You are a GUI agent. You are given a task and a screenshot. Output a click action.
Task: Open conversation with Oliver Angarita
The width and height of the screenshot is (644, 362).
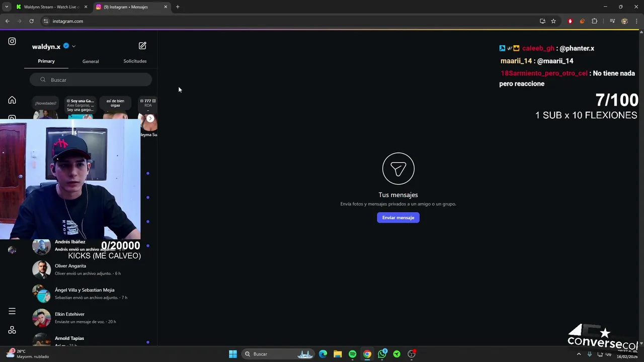91,269
